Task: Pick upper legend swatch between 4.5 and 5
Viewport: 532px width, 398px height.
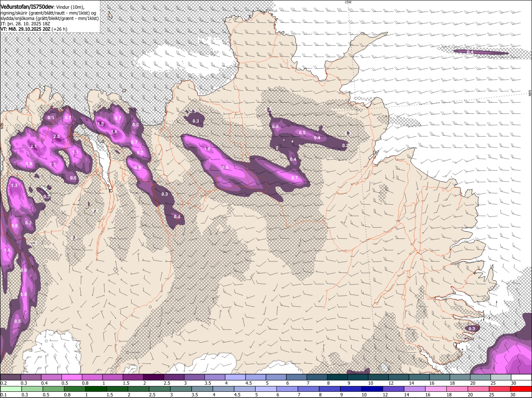Action: coord(256,377)
